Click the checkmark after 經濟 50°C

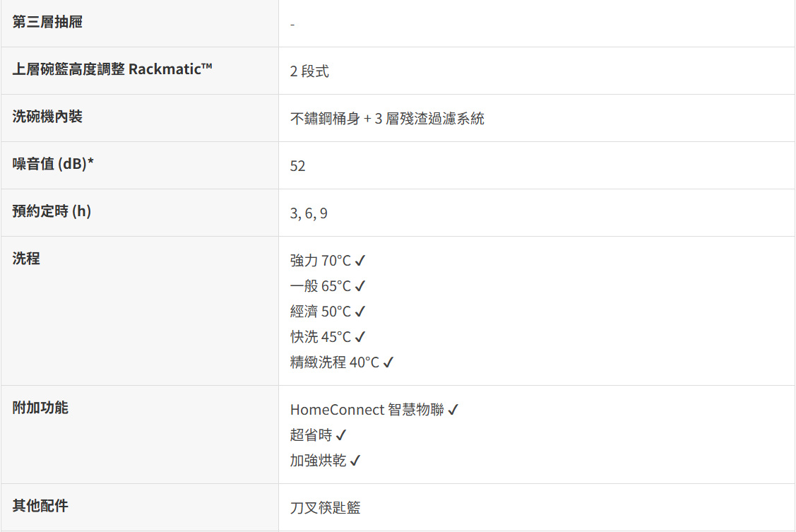point(360,312)
